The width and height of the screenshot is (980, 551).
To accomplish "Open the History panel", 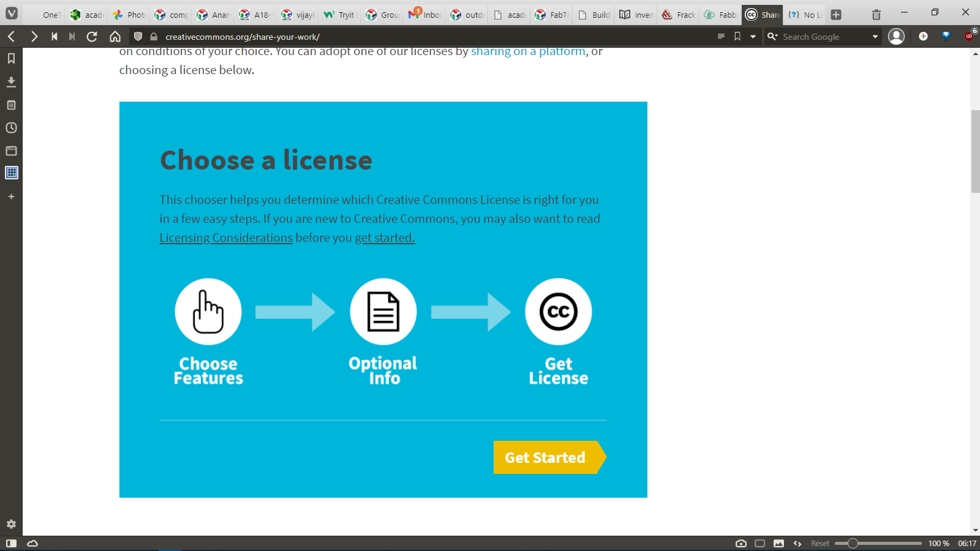I will 11,128.
